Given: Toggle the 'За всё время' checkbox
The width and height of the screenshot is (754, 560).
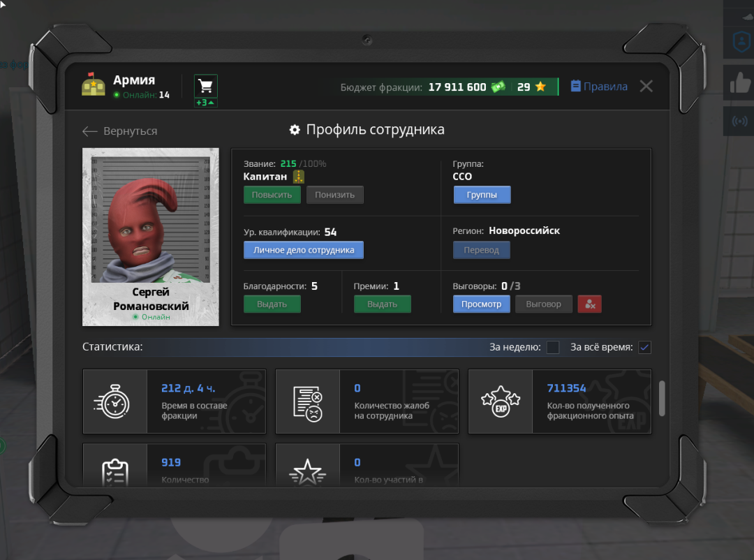Looking at the screenshot, I should pos(644,347).
